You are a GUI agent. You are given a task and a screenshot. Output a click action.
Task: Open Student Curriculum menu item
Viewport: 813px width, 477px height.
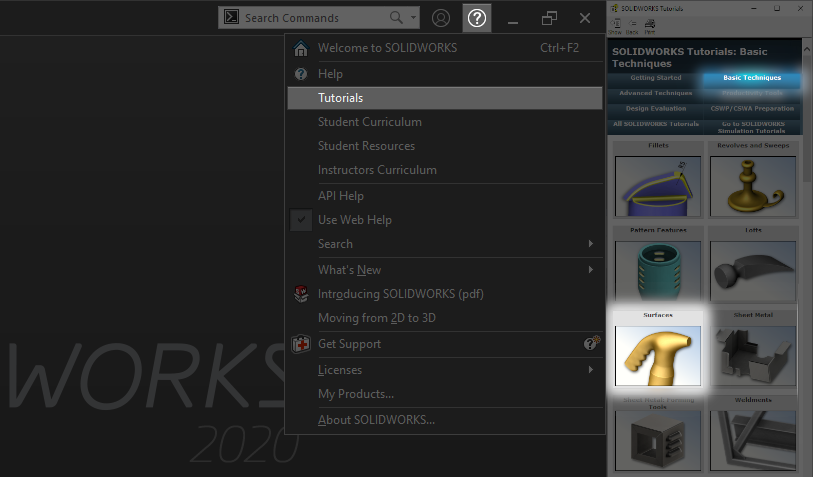tap(445, 122)
